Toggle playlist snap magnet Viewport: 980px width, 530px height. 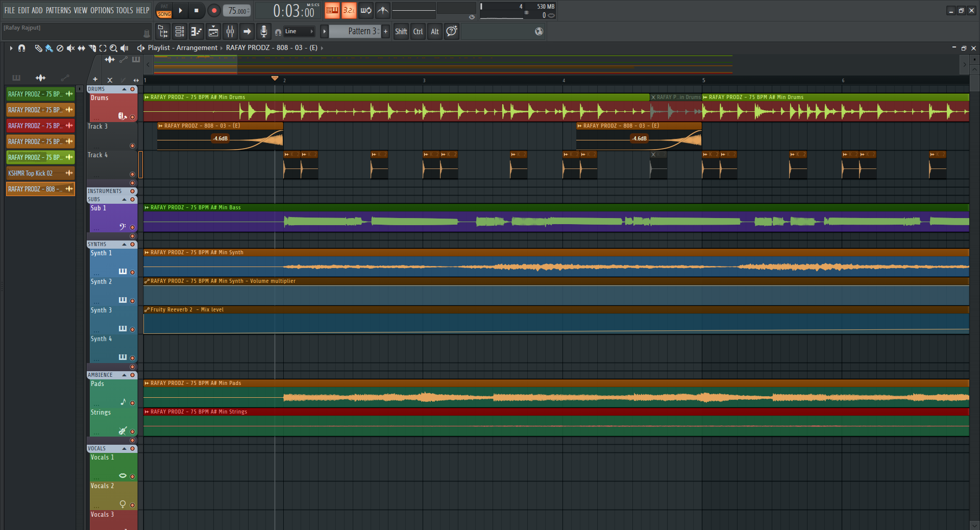pos(21,48)
